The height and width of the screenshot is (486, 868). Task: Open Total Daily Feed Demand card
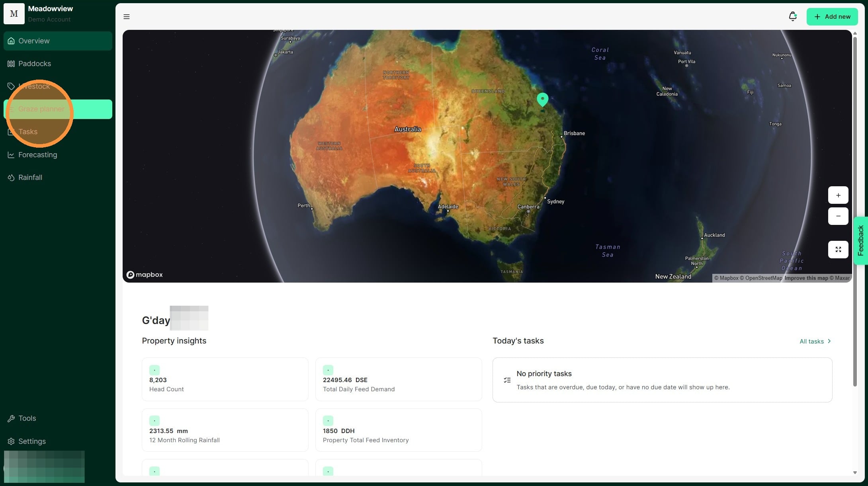[398, 379]
